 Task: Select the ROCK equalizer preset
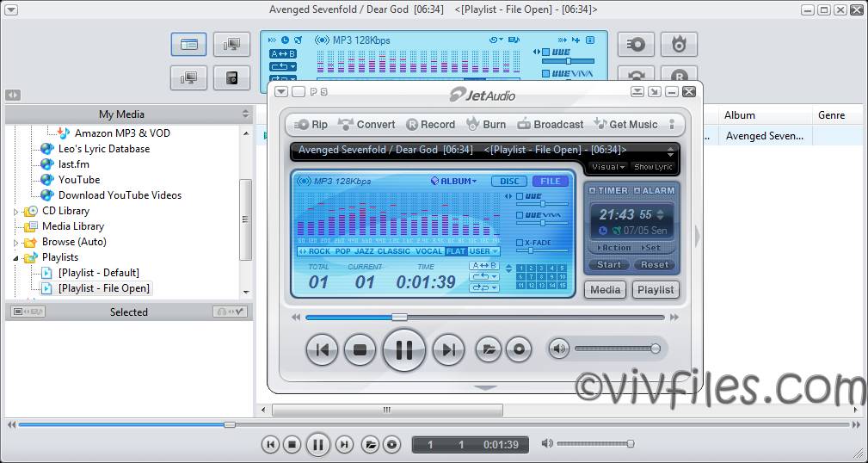click(x=319, y=251)
